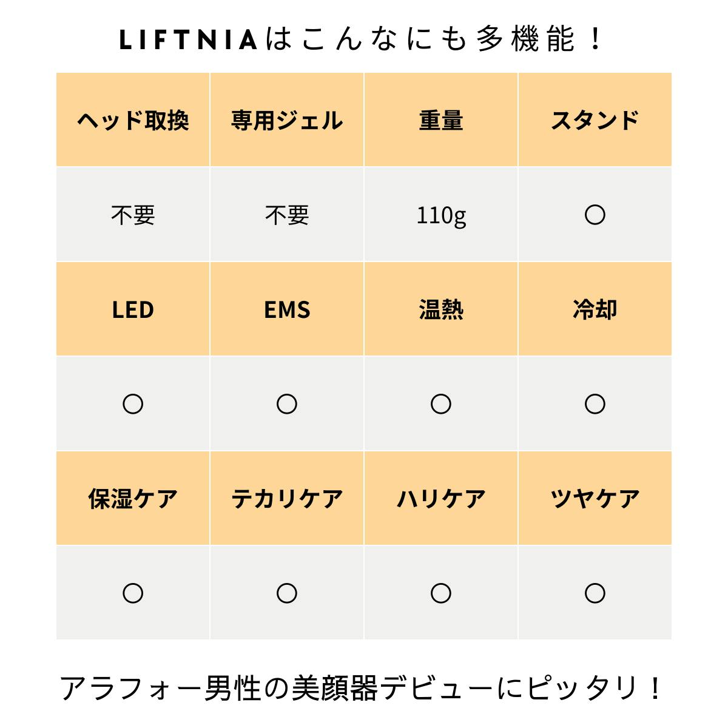Select the circle beneath 冷却
Image resolution: width=728 pixels, height=728 pixels.
pyautogui.click(x=595, y=404)
